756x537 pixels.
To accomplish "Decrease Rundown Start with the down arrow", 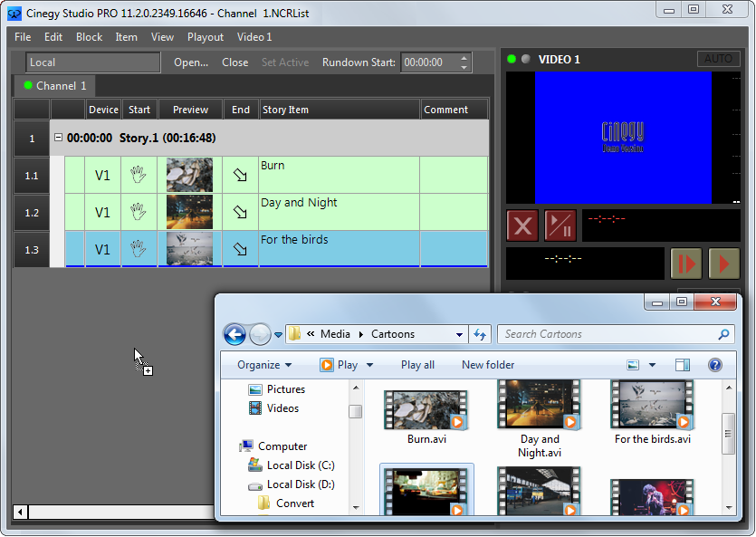I will pos(464,67).
